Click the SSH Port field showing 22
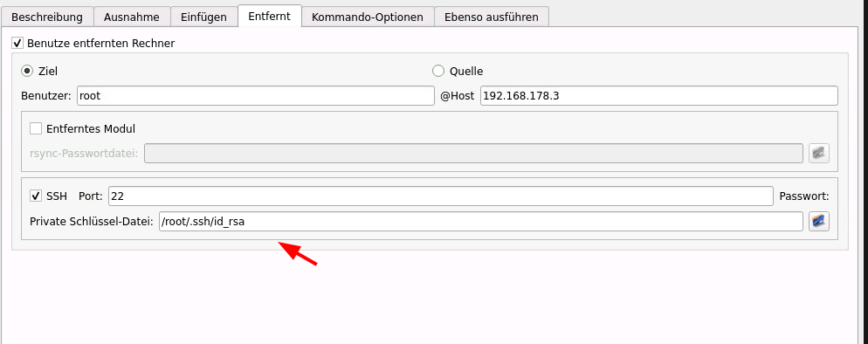The height and width of the screenshot is (344, 868). (441, 196)
